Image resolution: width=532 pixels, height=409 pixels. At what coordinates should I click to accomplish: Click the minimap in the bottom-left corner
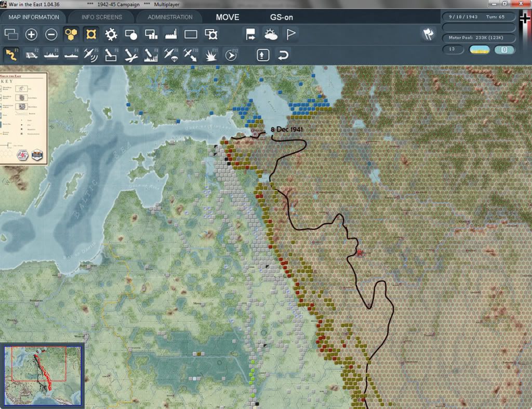click(x=43, y=375)
